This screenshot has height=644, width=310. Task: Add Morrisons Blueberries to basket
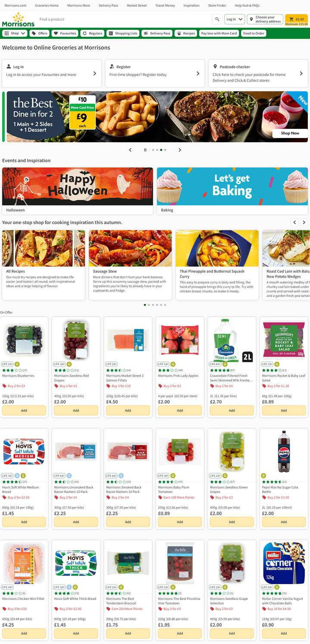[24, 410]
